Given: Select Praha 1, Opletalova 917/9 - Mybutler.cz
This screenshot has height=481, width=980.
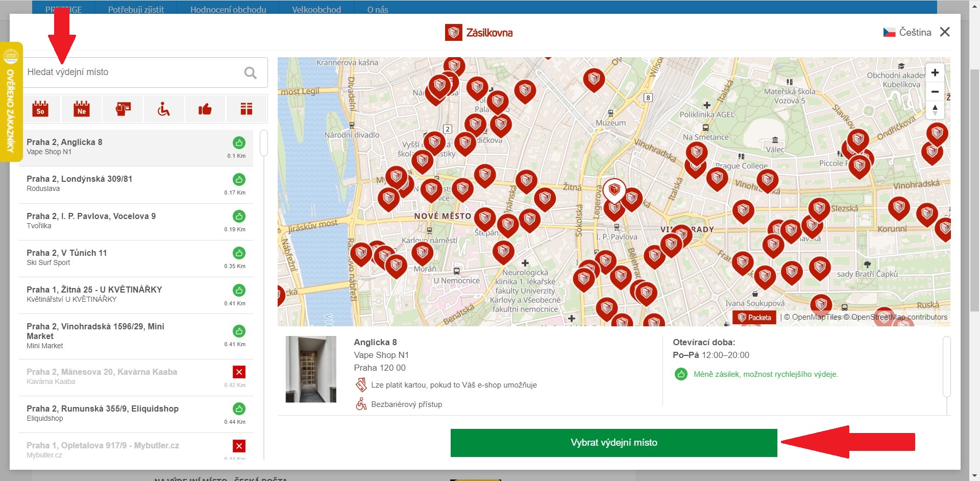Looking at the screenshot, I should pos(136,447).
